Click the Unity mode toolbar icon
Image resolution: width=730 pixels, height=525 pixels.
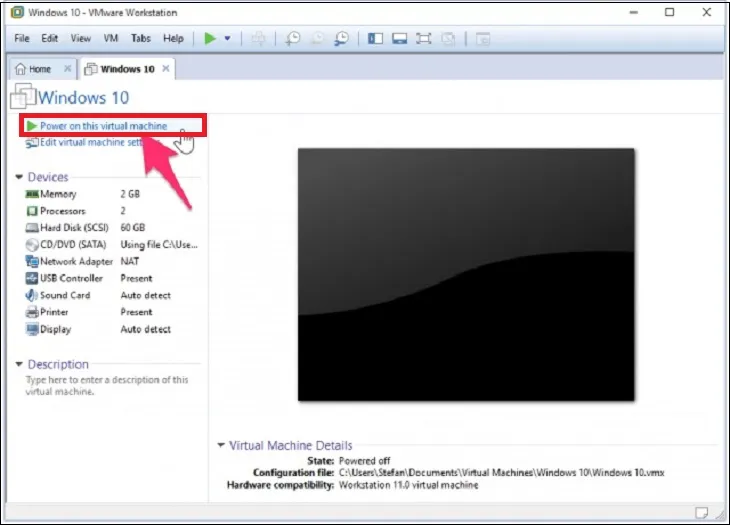pyautogui.click(x=448, y=39)
